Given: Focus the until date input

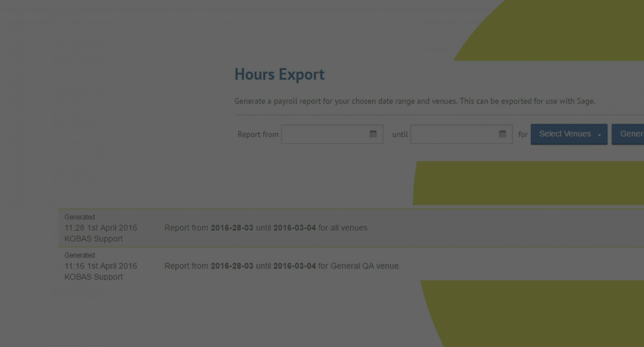Looking at the screenshot, I should point(454,134).
